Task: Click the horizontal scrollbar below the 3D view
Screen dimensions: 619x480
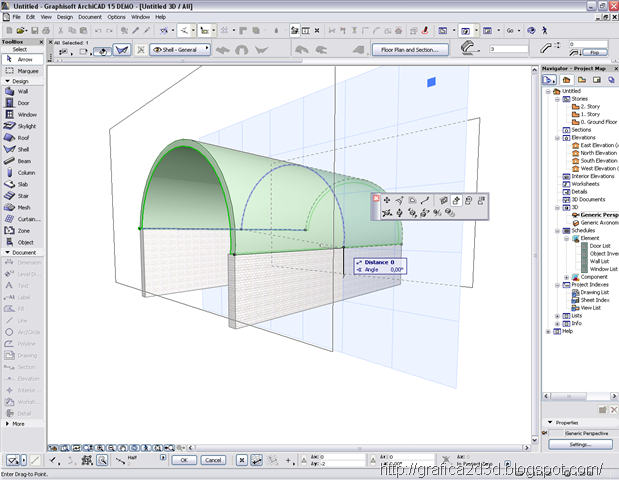Action: pyautogui.click(x=359, y=448)
